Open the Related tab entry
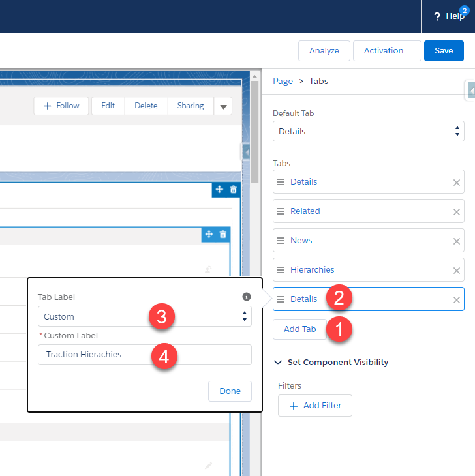 305,211
